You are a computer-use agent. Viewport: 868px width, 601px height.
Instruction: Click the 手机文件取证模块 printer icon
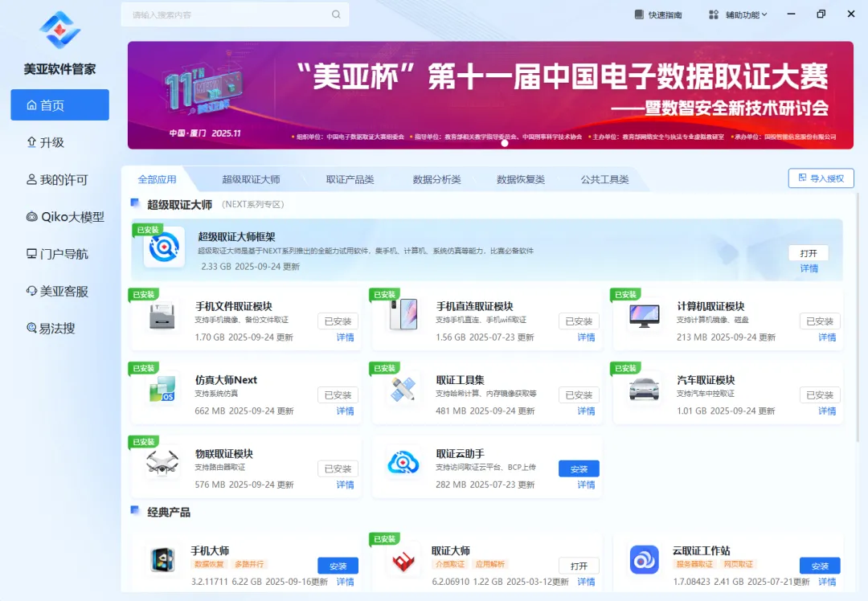point(163,317)
